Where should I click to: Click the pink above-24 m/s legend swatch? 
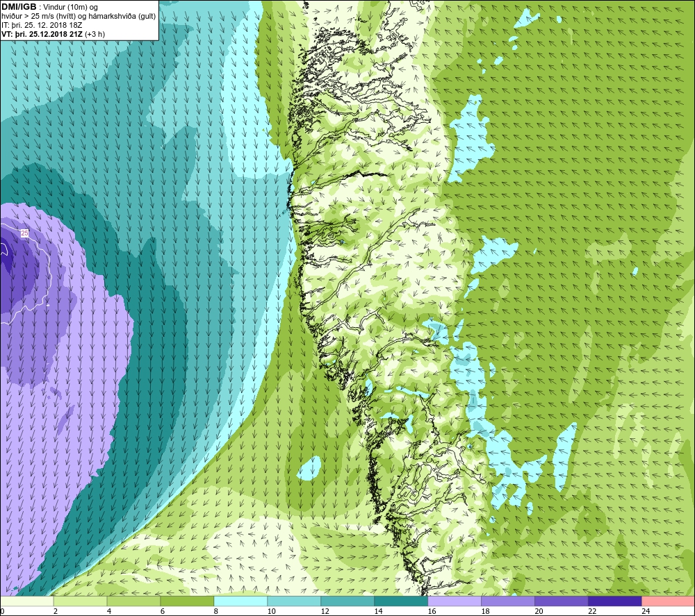(x=669, y=601)
